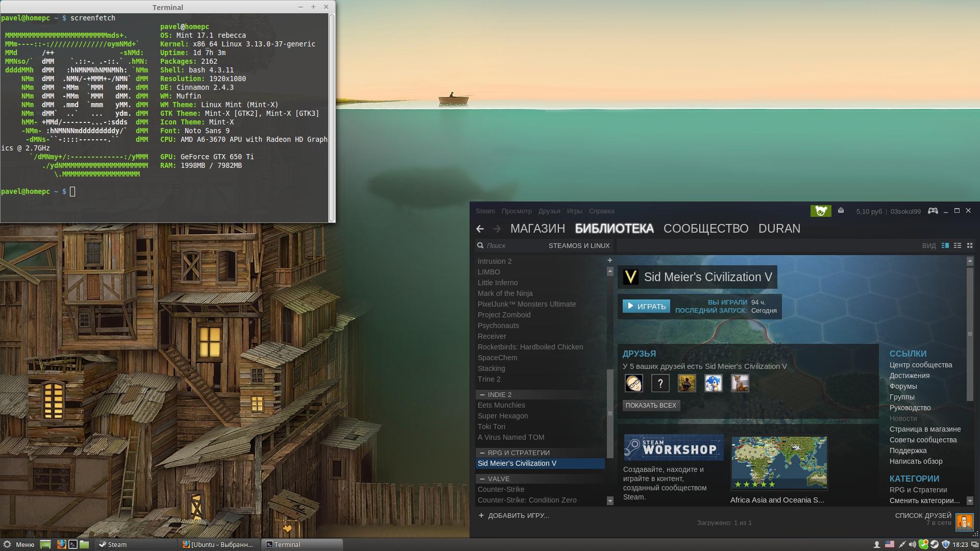The height and width of the screenshot is (551, 980).
Task: Open the DURAN profile tab
Action: 779,229
